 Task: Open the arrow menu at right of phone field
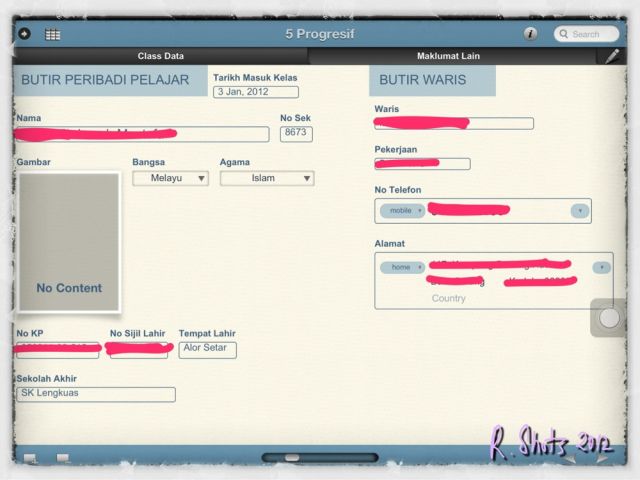point(579,211)
